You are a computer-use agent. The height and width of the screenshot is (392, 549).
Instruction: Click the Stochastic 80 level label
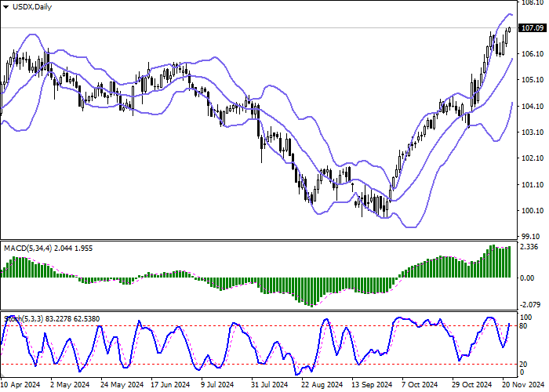tap(523, 326)
